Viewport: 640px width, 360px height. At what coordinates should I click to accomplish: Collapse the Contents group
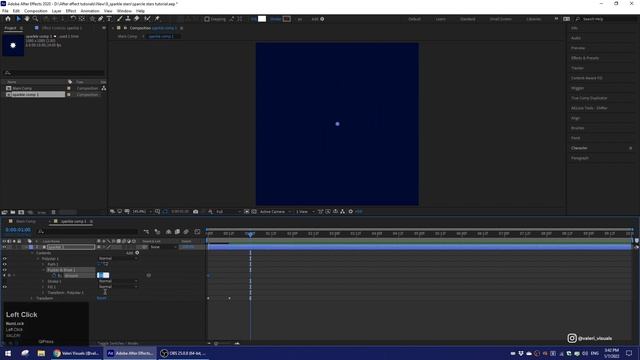(32, 253)
